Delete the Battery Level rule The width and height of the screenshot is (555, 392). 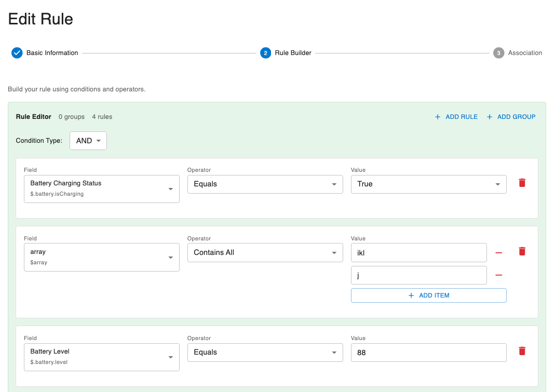[x=522, y=351]
